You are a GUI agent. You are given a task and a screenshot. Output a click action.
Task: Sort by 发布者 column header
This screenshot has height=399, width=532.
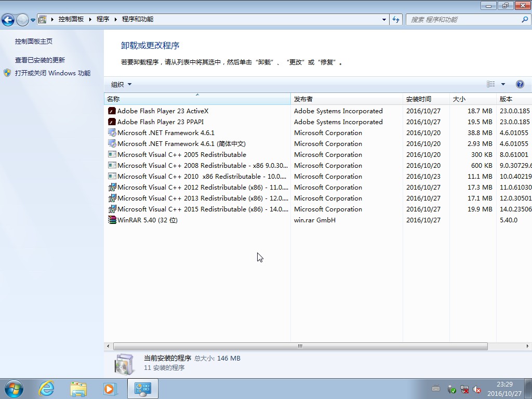[x=347, y=99]
